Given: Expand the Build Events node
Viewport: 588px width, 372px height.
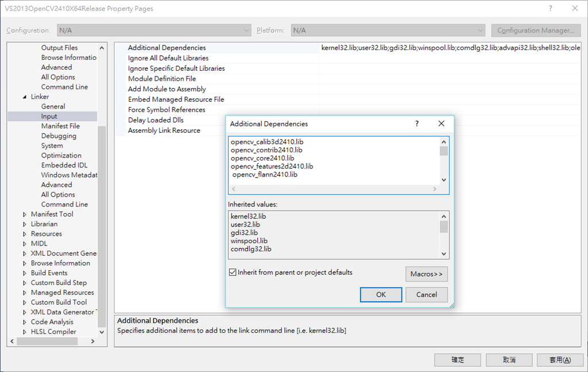Looking at the screenshot, I should [x=25, y=273].
